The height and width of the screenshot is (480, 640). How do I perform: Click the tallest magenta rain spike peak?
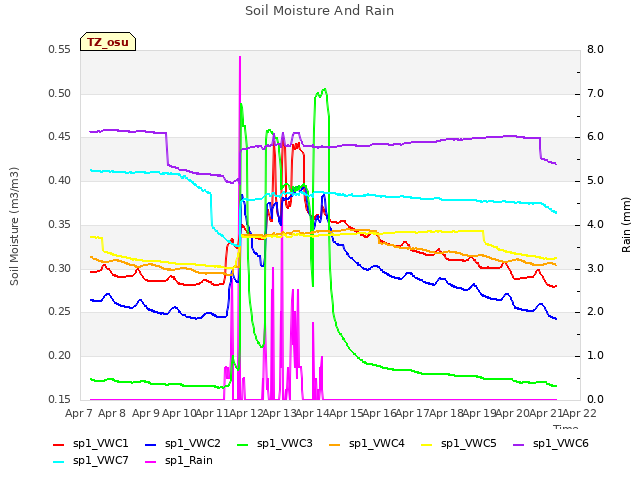[240, 57]
